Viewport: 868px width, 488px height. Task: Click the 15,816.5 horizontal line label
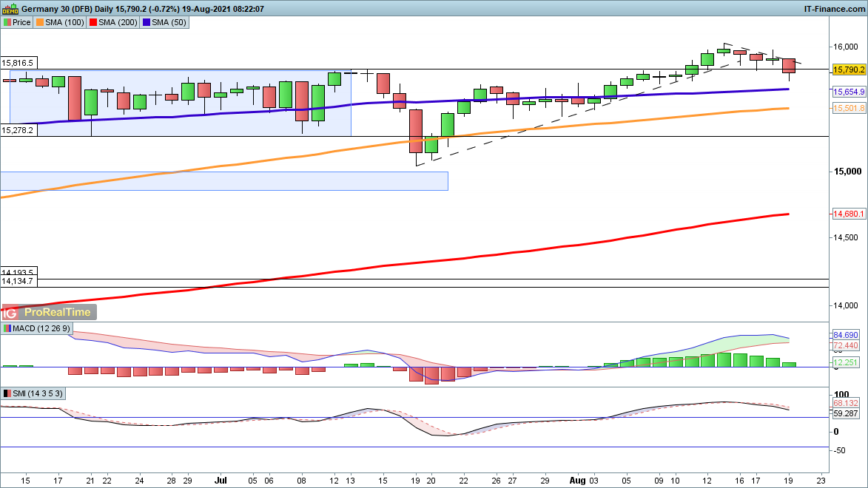[18, 64]
